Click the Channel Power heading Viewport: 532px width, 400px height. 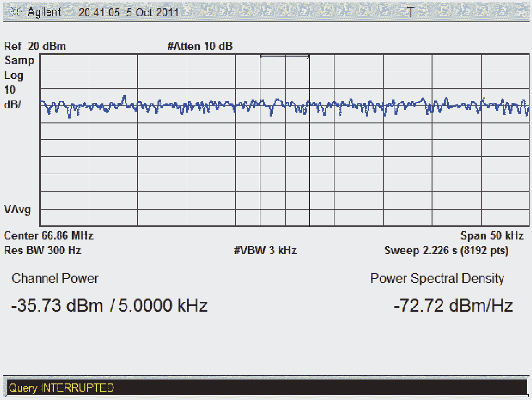point(55,279)
